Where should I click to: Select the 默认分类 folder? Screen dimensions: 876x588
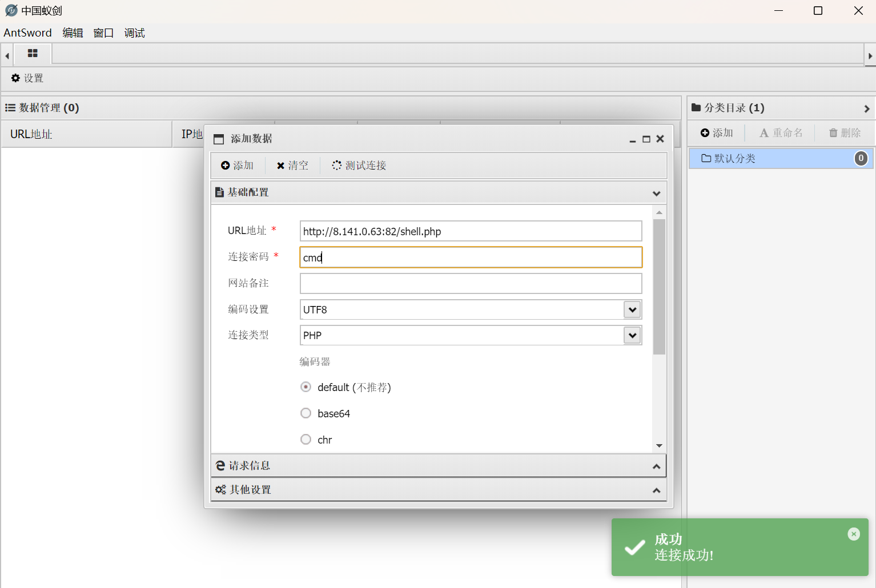[x=781, y=158]
